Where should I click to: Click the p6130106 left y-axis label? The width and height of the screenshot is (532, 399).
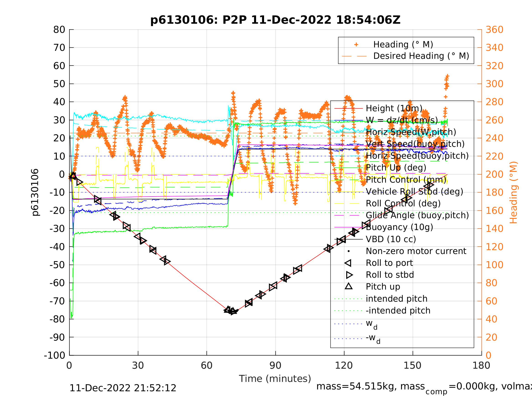pyautogui.click(x=35, y=192)
